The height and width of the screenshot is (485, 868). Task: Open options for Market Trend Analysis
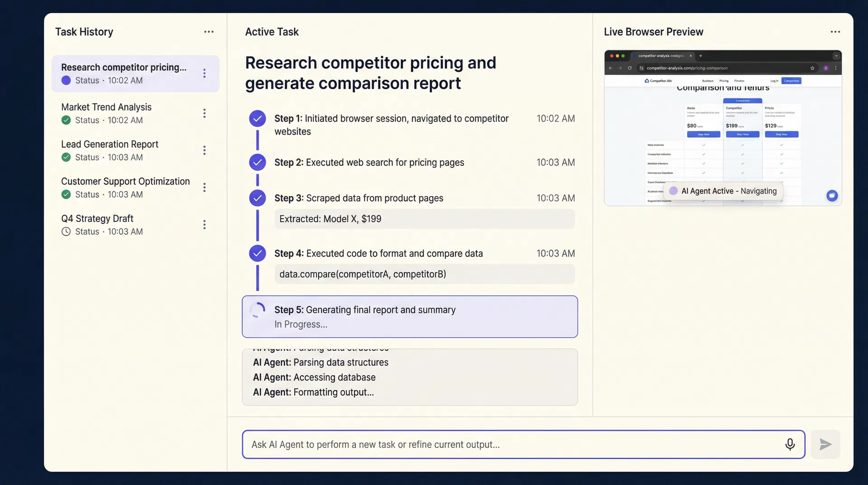point(204,113)
